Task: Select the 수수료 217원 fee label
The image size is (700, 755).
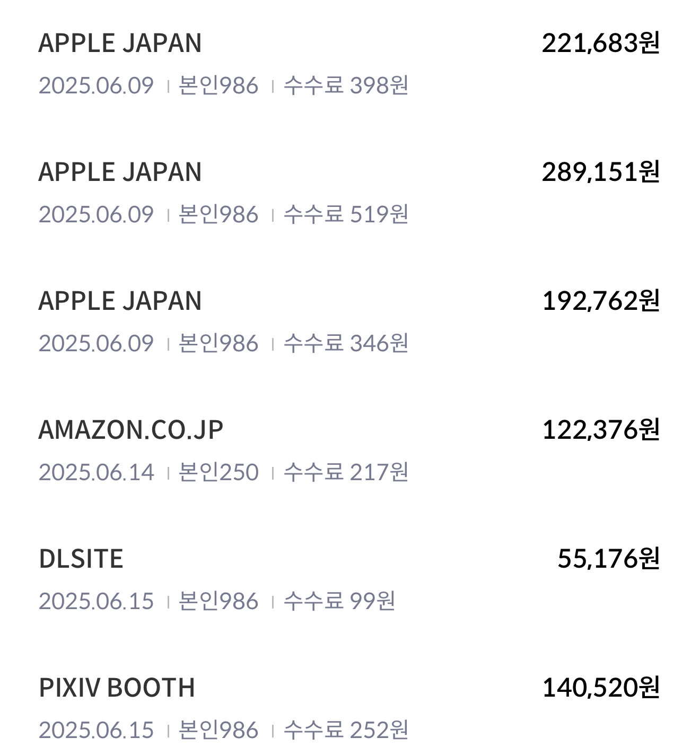Action: tap(346, 472)
